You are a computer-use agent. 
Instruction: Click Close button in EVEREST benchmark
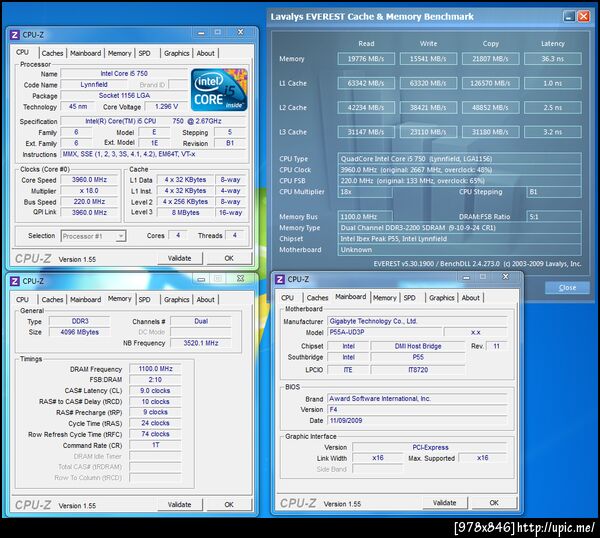point(567,288)
